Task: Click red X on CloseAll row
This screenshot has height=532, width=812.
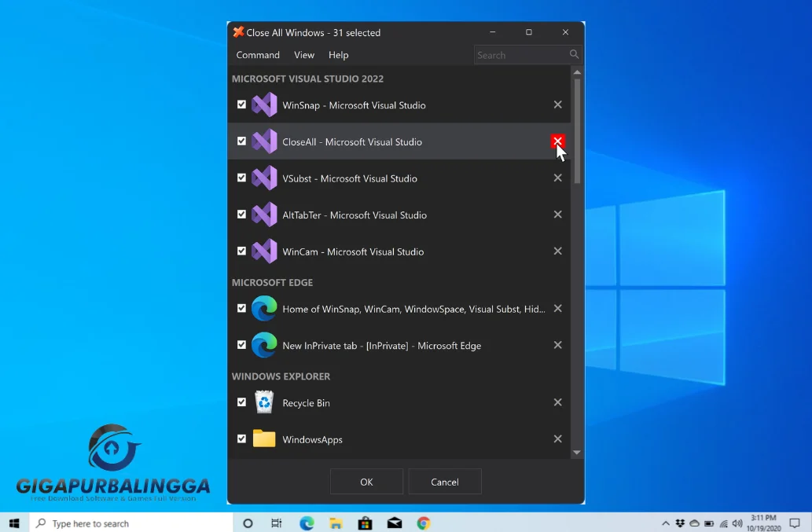Action: [558, 141]
